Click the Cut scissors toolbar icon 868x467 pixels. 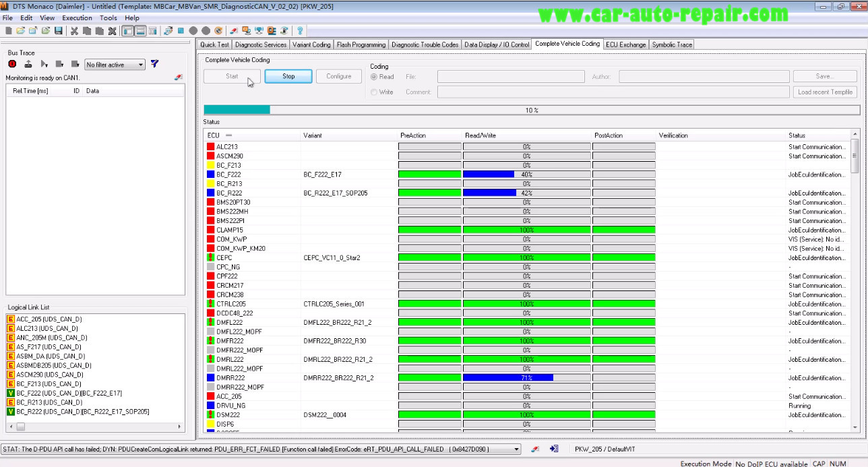click(74, 31)
